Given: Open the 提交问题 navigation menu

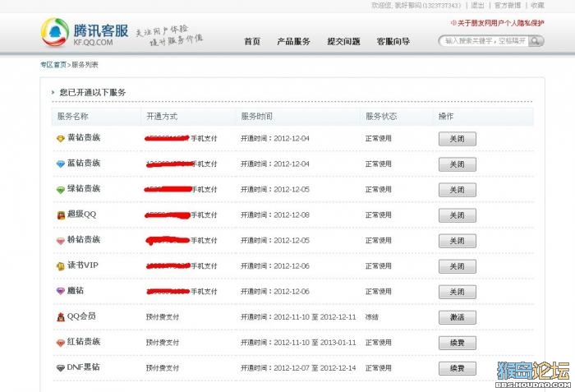Looking at the screenshot, I should (x=343, y=41).
